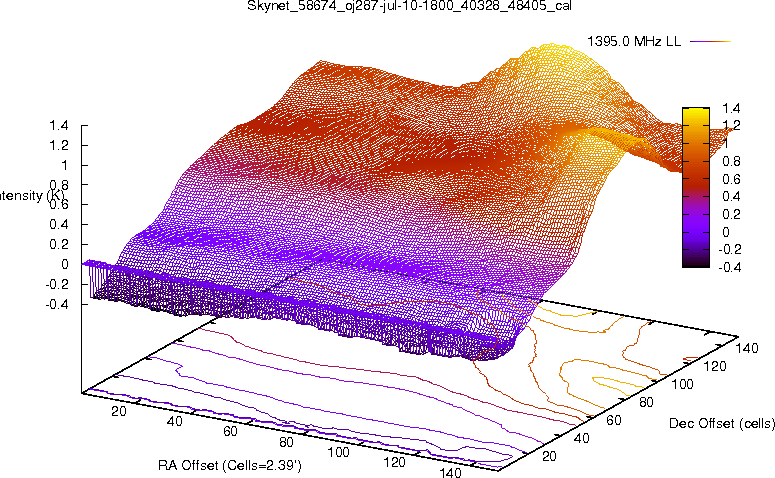The height and width of the screenshot is (478, 775).
Task: Click the Dec Offset (cells) axis label
Action: (x=722, y=423)
